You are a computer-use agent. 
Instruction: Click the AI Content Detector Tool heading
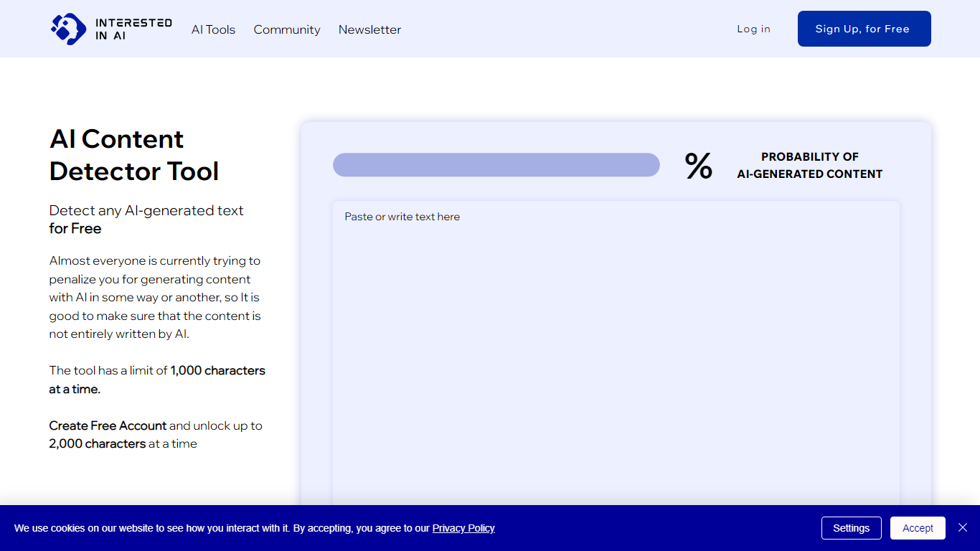[x=134, y=155]
